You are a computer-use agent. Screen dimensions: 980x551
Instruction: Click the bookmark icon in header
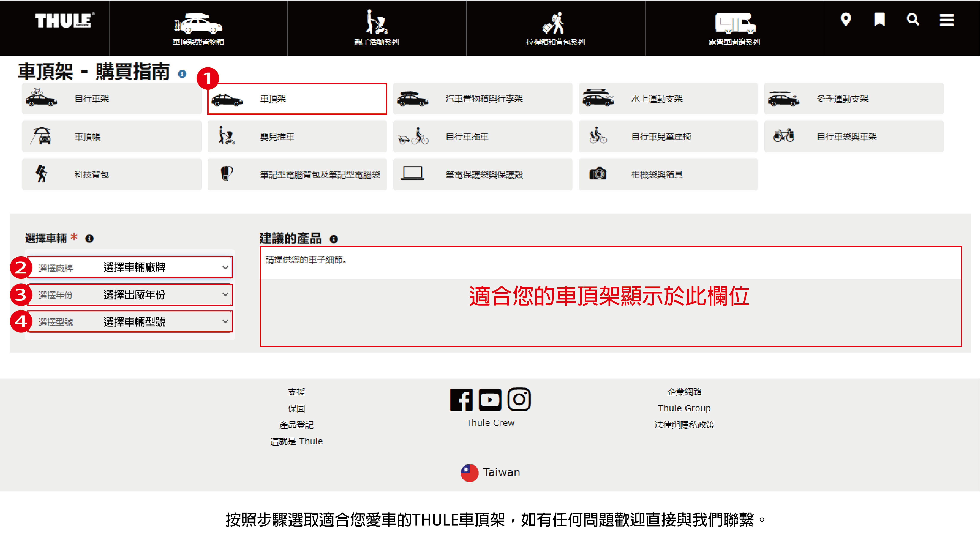(x=879, y=19)
